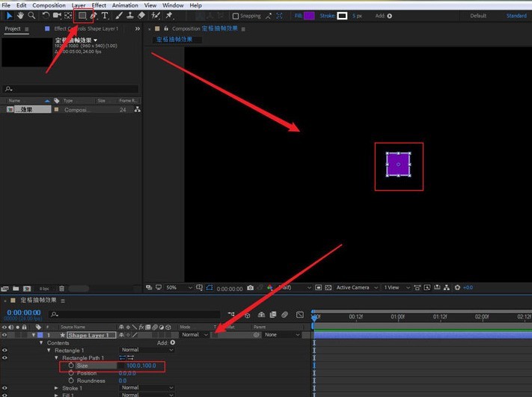Switch to the Standard workspace
Screen dimensions: 532x397
coord(516,16)
